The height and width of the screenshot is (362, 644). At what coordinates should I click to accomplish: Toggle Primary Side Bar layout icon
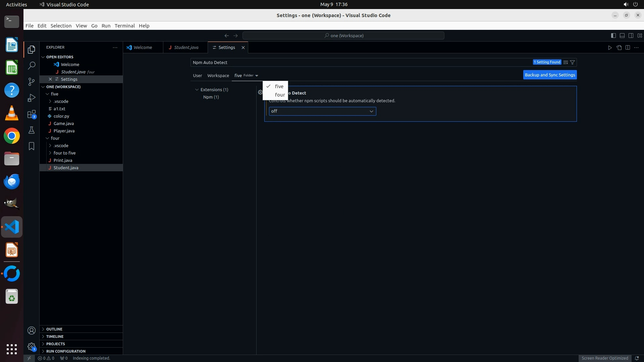(x=613, y=36)
